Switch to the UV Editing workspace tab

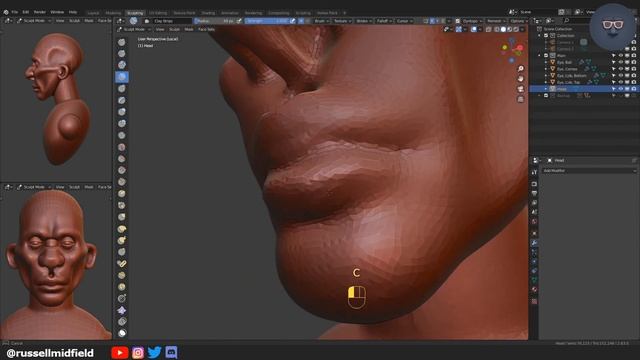coord(158,13)
